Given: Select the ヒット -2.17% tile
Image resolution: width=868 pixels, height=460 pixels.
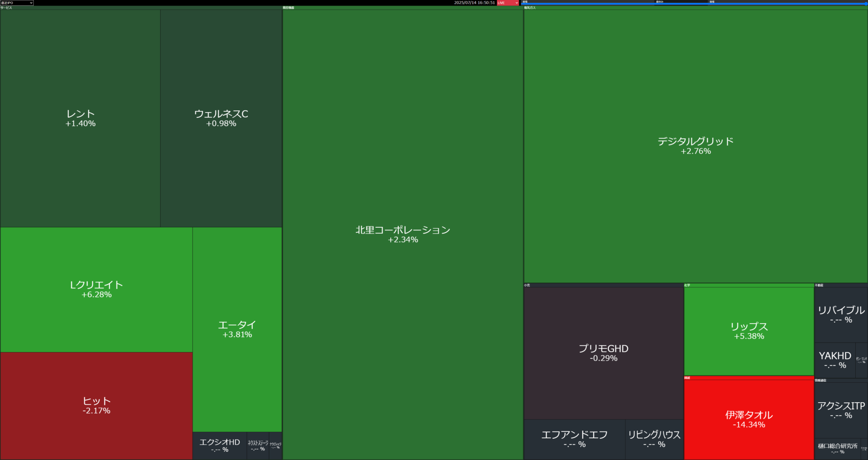Looking at the screenshot, I should 96,406.
